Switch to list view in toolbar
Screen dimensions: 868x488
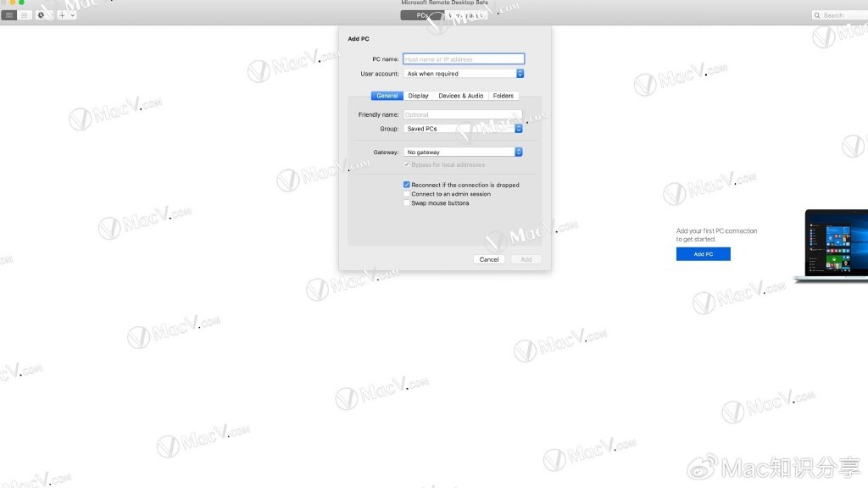tap(25, 15)
